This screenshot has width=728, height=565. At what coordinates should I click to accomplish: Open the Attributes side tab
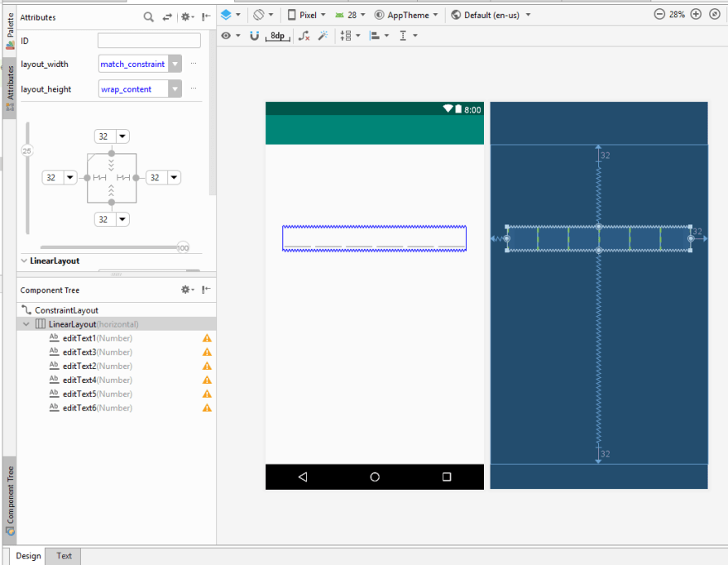pos(10,89)
